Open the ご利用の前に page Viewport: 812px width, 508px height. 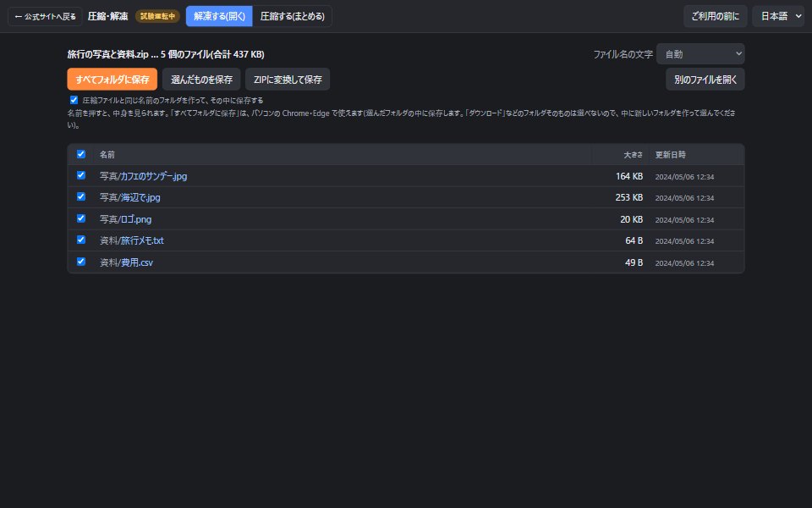(716, 16)
